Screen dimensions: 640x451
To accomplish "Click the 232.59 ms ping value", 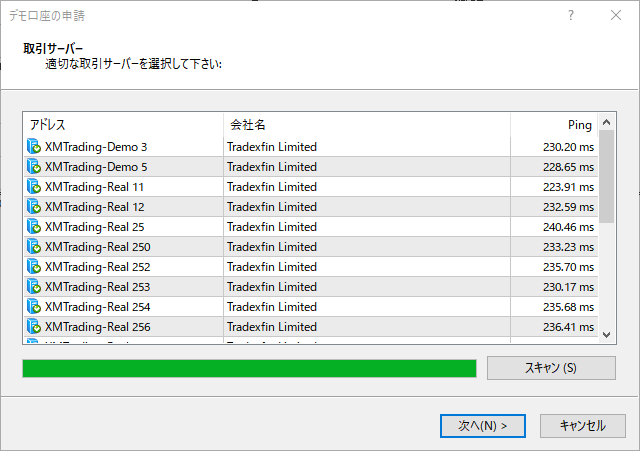I will coord(568,207).
